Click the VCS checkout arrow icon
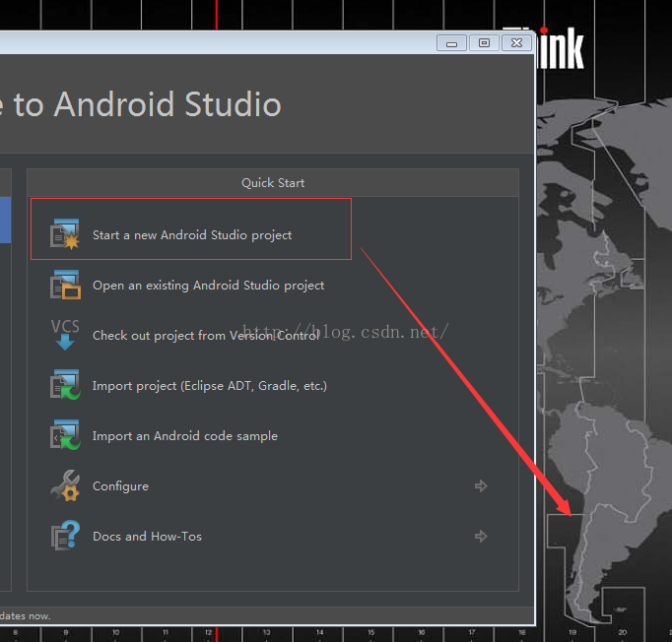Screen dimensions: 672x642 tap(65, 335)
